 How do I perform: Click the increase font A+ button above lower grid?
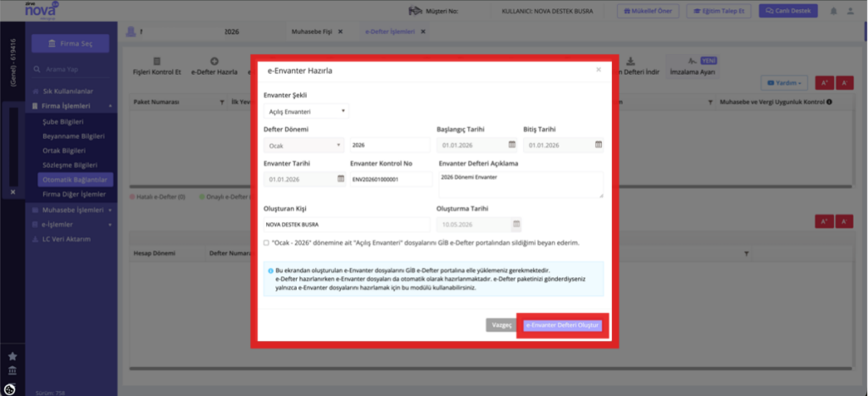[x=824, y=221]
